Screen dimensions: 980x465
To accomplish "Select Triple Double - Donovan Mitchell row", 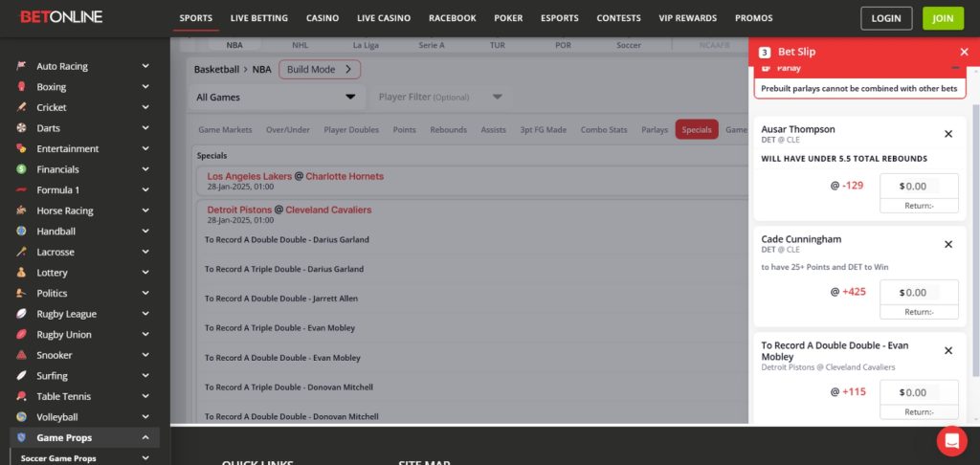I will [472, 387].
